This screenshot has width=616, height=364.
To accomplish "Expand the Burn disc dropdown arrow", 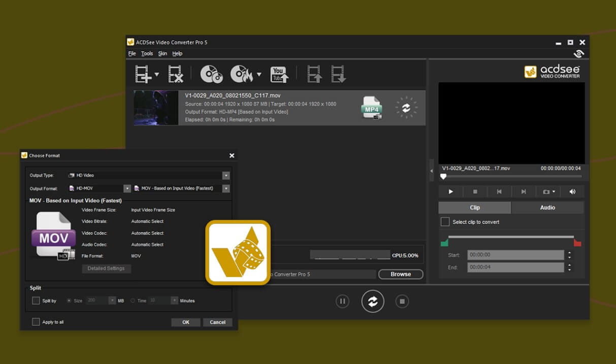I will point(259,75).
